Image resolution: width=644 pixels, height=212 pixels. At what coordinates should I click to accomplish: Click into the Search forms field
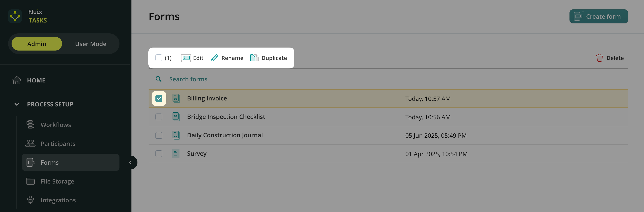point(250,79)
